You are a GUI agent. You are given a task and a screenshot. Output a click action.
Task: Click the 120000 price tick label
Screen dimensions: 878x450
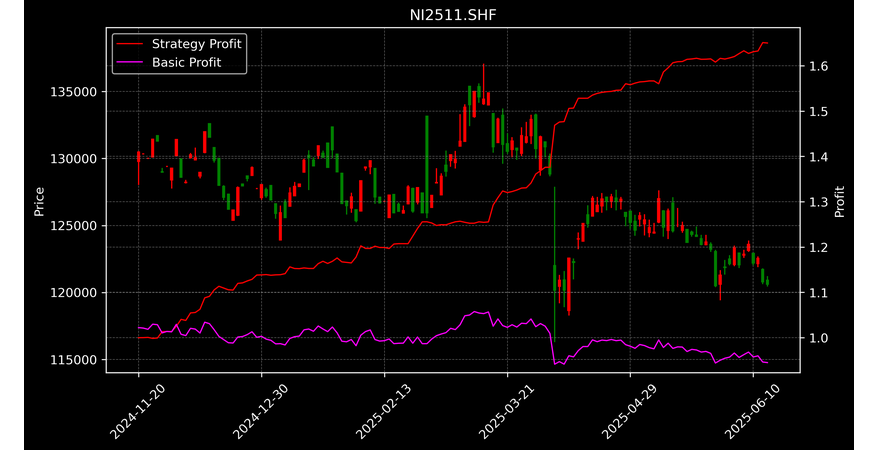[74, 293]
